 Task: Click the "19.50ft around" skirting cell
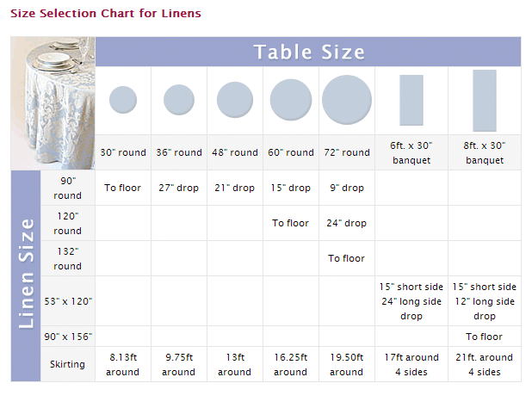coord(346,364)
